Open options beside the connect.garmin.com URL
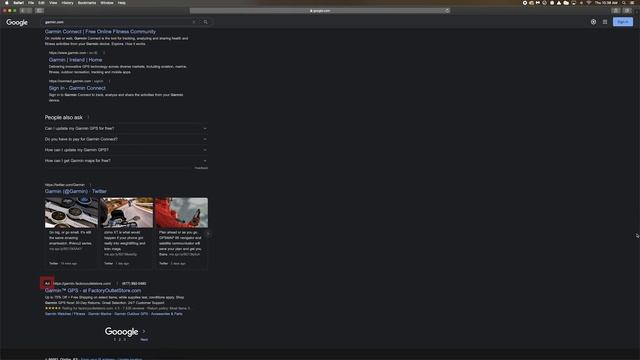 point(109,81)
